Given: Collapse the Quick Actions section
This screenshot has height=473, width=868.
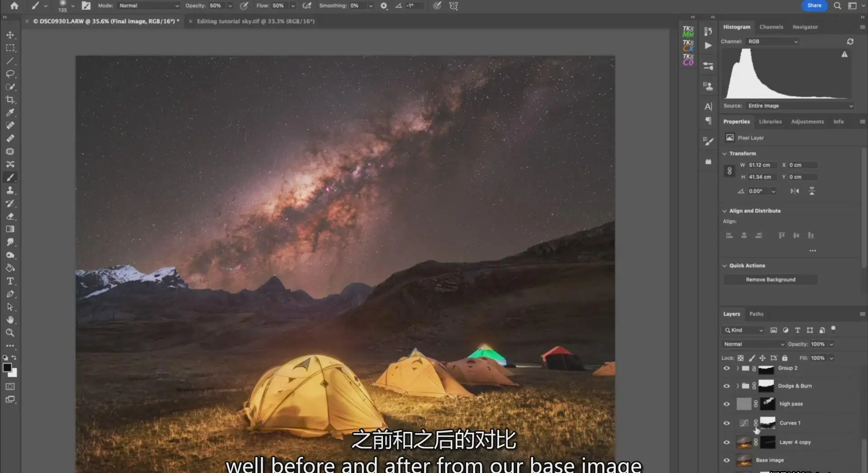Looking at the screenshot, I should pos(724,266).
